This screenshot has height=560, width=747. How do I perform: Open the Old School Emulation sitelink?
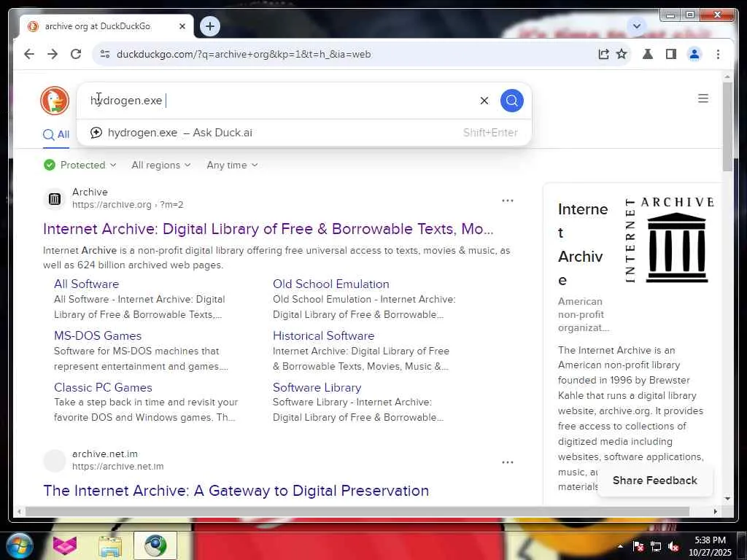(x=330, y=284)
